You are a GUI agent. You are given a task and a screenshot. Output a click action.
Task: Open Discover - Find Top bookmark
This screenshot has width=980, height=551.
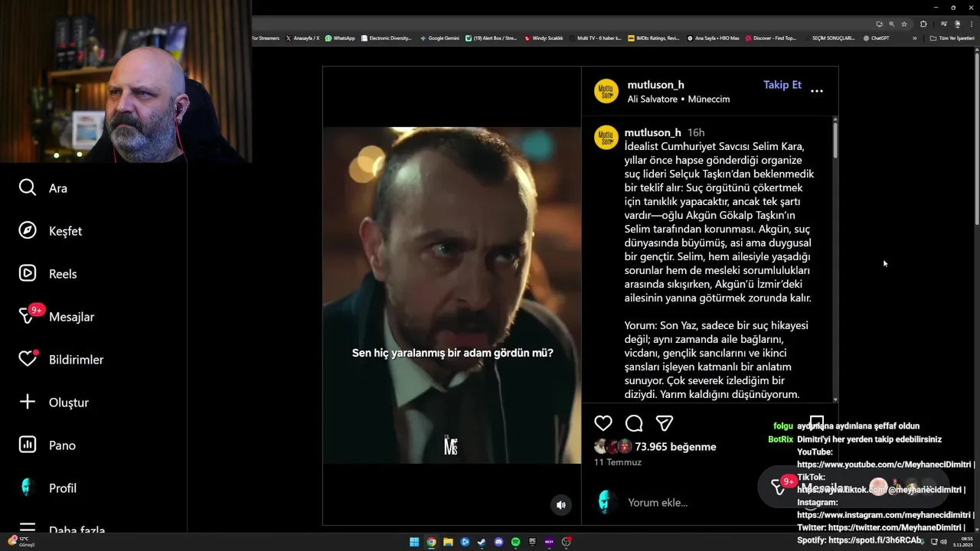click(771, 38)
